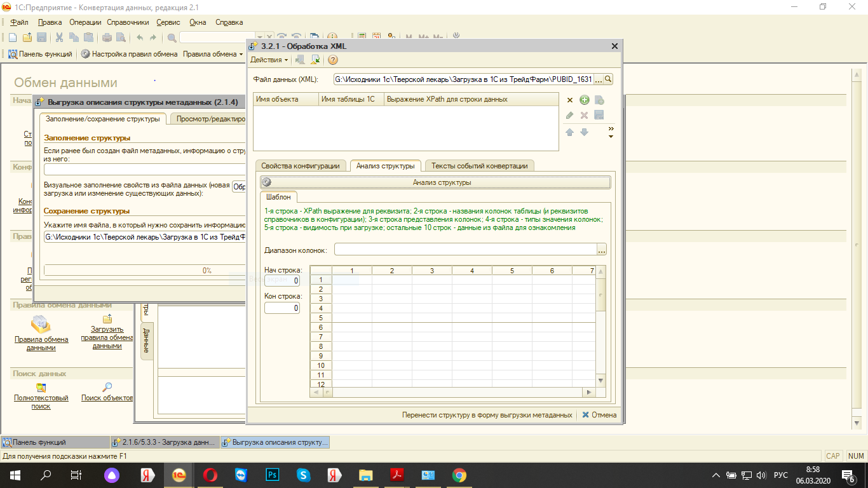Open XML file with magnifier button

tap(608, 79)
